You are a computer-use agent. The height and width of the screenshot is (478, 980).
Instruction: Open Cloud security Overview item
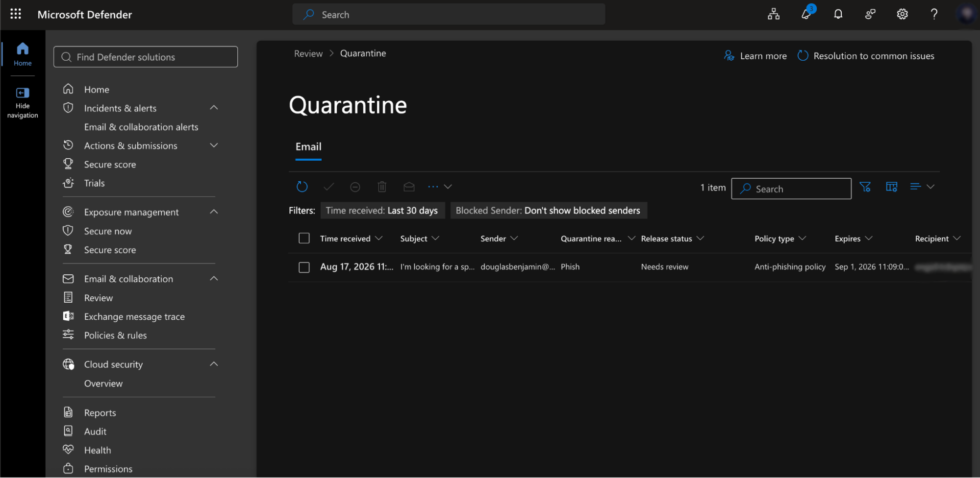103,383
